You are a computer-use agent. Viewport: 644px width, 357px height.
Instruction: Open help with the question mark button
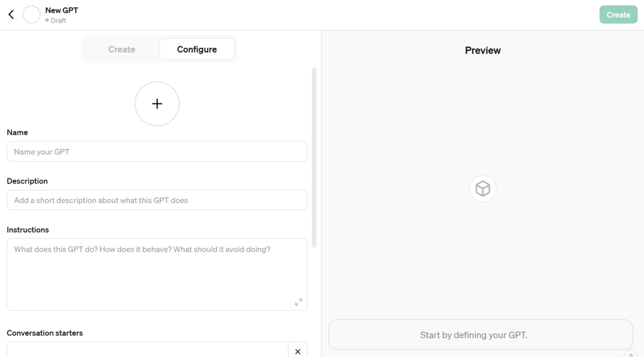point(631,354)
